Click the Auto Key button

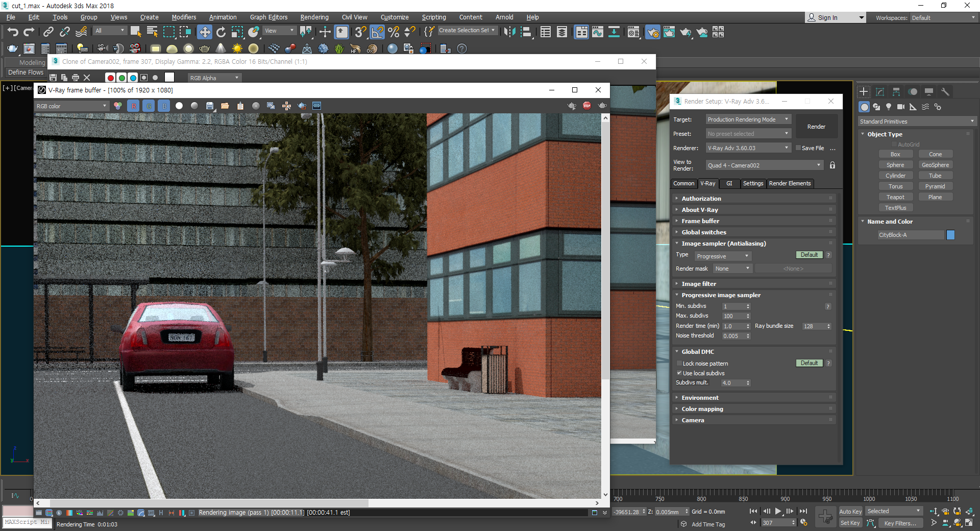click(850, 512)
